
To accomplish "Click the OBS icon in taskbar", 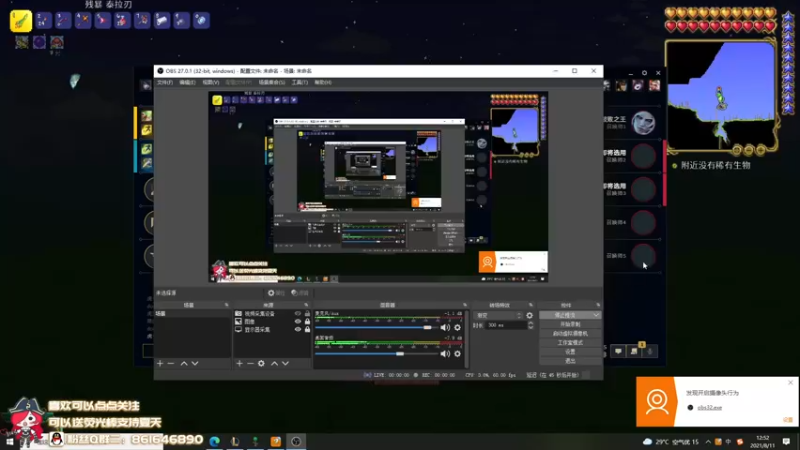I will pos(296,441).
